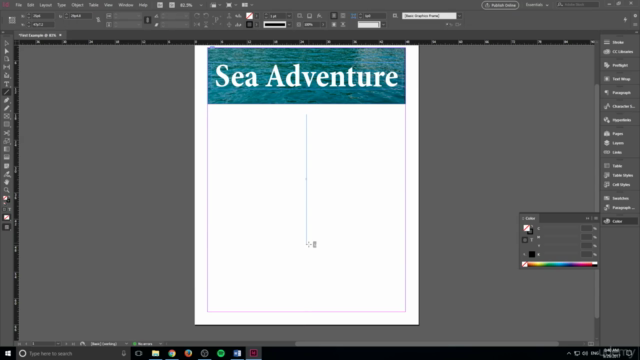Select the Pencil tool
The height and width of the screenshot is (360, 640).
[x=7, y=108]
